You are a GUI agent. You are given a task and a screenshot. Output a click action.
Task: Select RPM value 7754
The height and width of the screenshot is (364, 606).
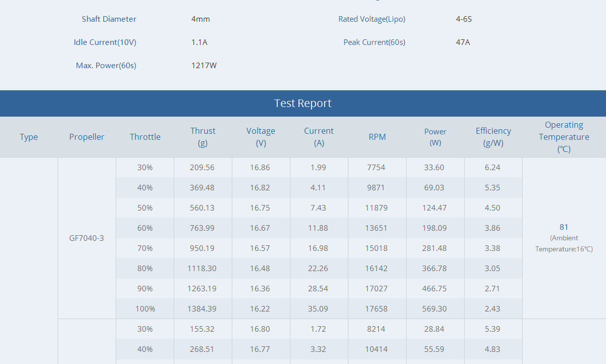[376, 167]
